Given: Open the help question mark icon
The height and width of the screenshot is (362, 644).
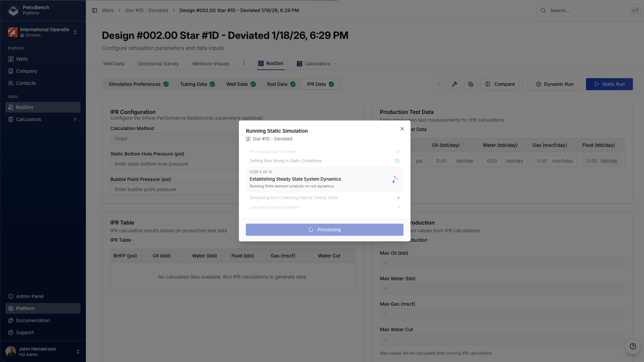Looking at the screenshot, I should pos(633,346).
